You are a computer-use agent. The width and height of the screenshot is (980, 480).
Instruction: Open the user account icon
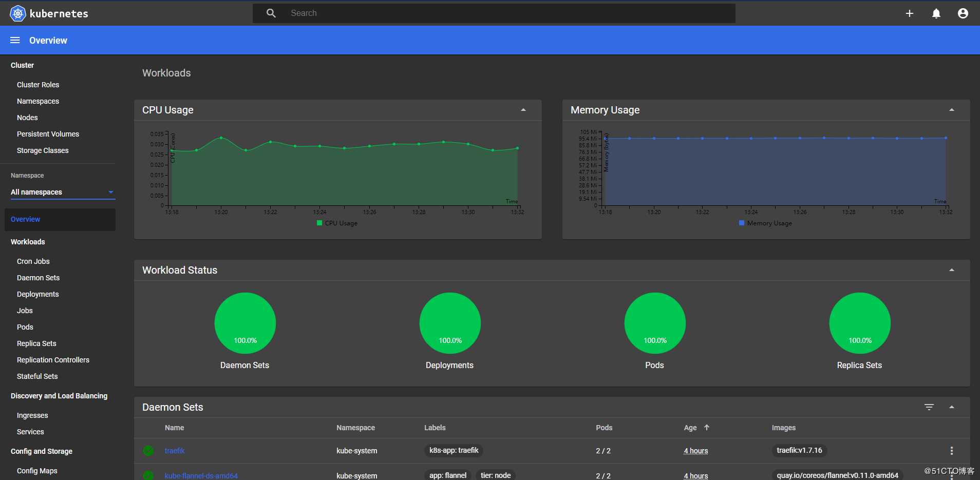[963, 13]
